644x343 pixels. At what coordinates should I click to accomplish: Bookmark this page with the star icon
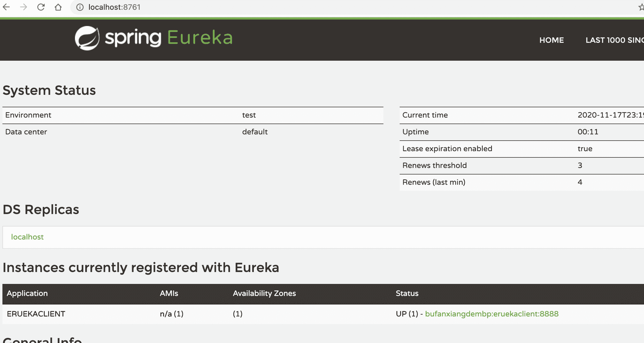point(641,7)
